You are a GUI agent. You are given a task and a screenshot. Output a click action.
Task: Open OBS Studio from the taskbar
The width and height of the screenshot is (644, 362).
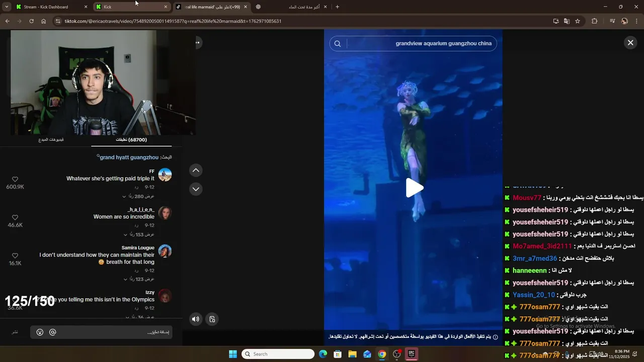pos(397,354)
